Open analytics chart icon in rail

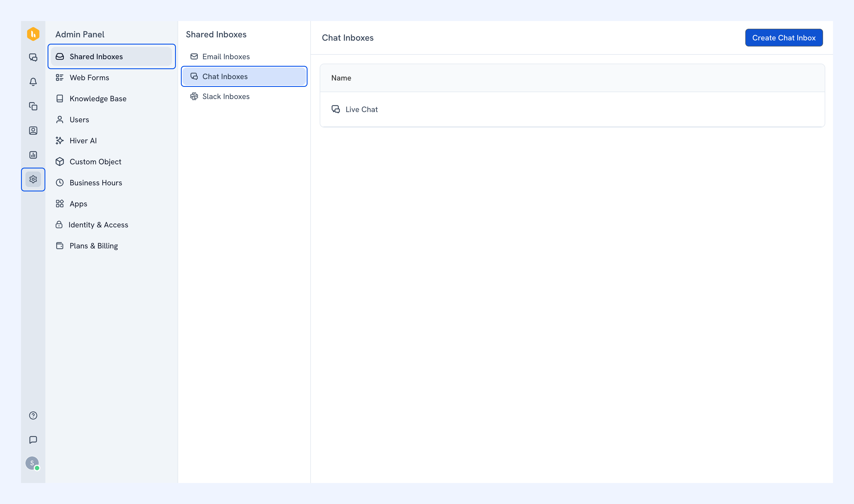pyautogui.click(x=33, y=155)
